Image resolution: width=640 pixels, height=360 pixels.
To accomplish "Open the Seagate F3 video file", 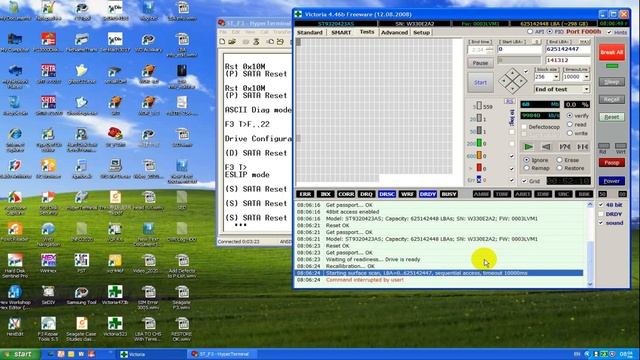I will (182, 297).
